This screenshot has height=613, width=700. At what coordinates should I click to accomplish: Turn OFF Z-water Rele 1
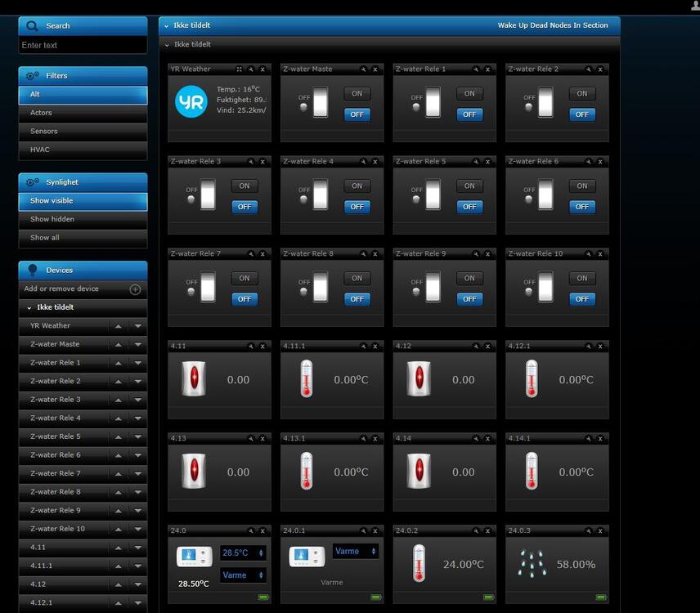coord(469,114)
